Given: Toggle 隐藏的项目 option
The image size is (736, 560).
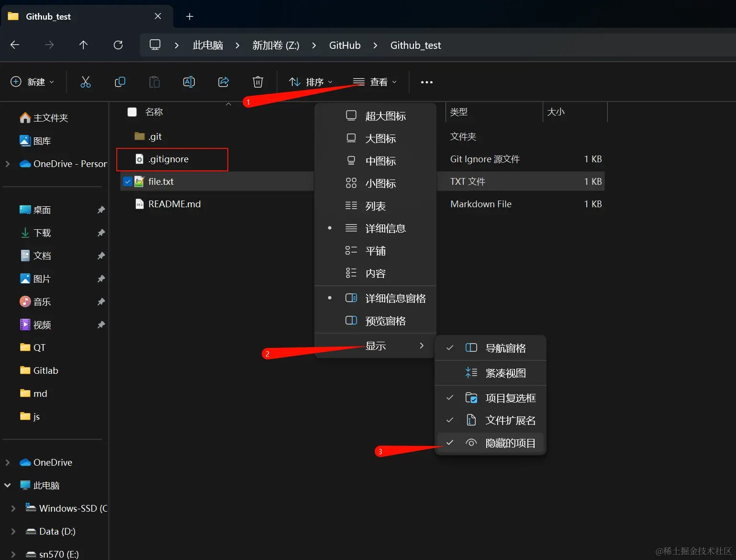Looking at the screenshot, I should click(x=491, y=443).
